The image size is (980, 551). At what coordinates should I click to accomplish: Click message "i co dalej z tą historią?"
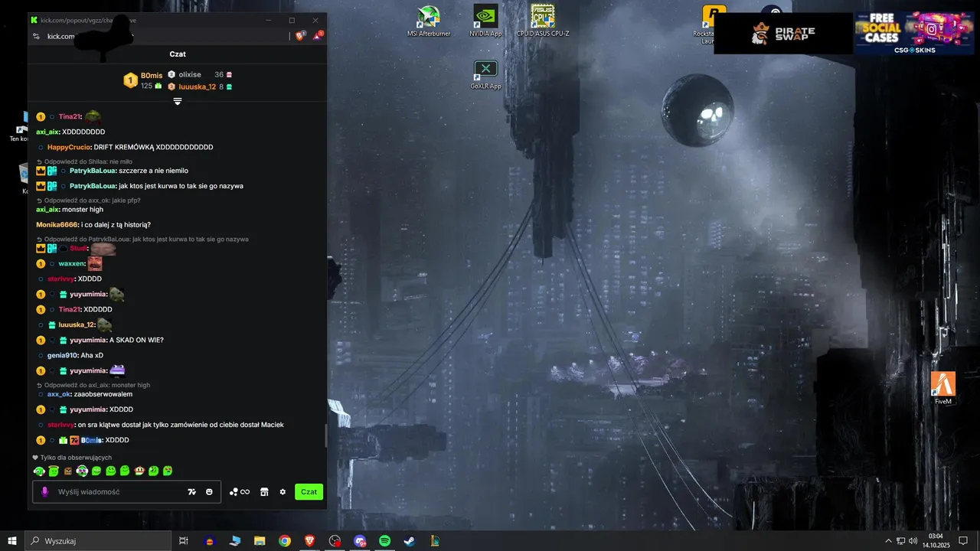point(116,224)
